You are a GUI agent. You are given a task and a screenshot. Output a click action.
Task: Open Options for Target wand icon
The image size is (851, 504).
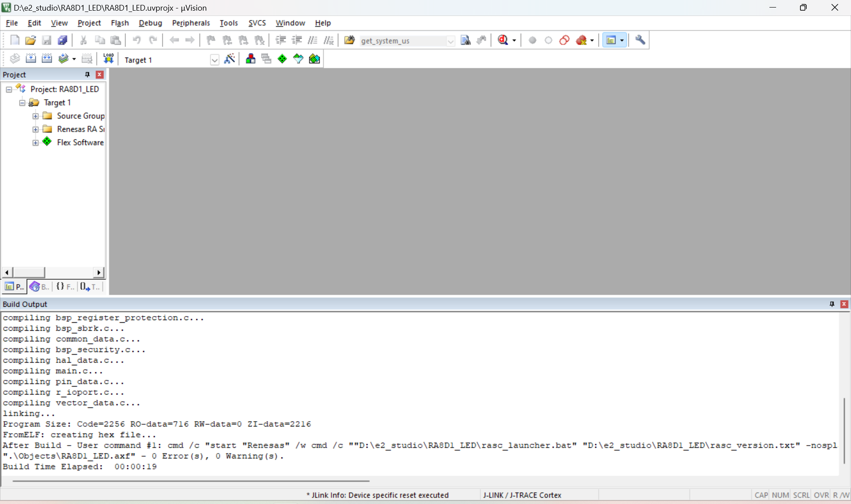pos(230,59)
